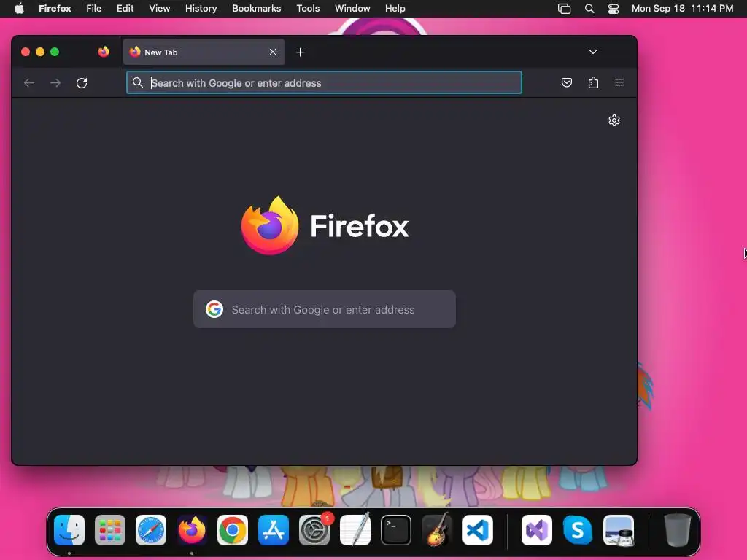Launch Safari from the Dock
This screenshot has width=747, height=560.
(x=151, y=530)
